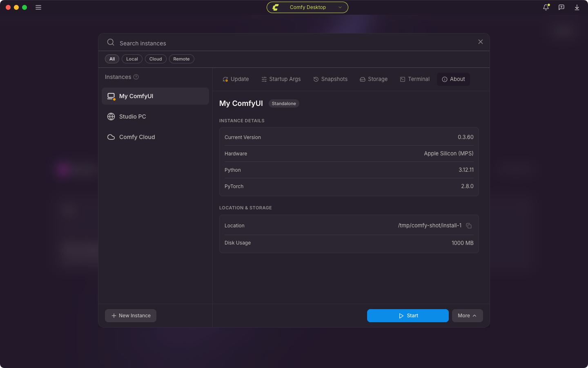Click the Comfy logo in title bar
Image resolution: width=588 pixels, height=368 pixels.
click(276, 7)
